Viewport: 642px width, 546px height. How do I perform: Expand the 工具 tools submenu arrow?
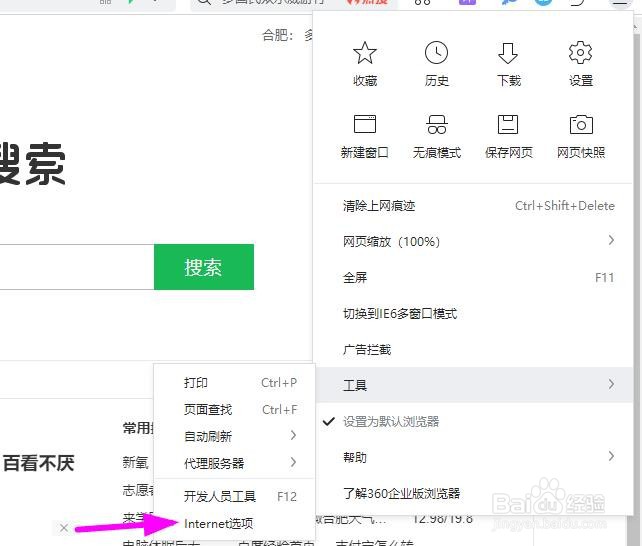tap(611, 384)
